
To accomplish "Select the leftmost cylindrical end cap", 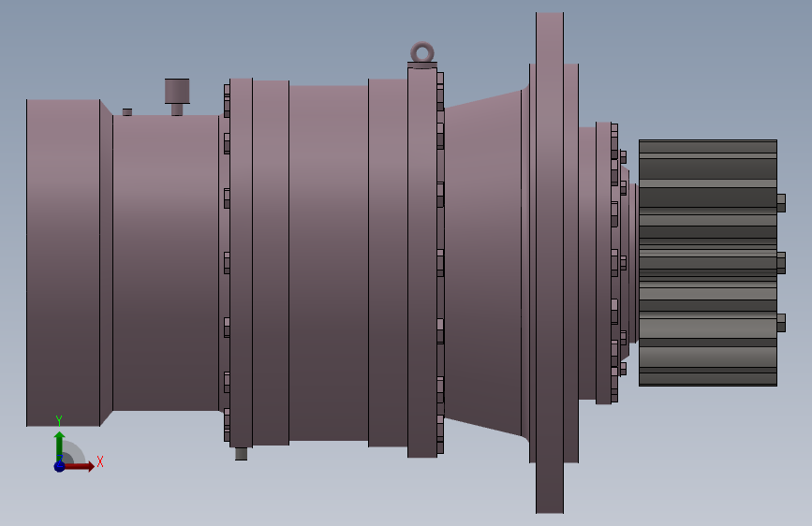I will 63,263.
